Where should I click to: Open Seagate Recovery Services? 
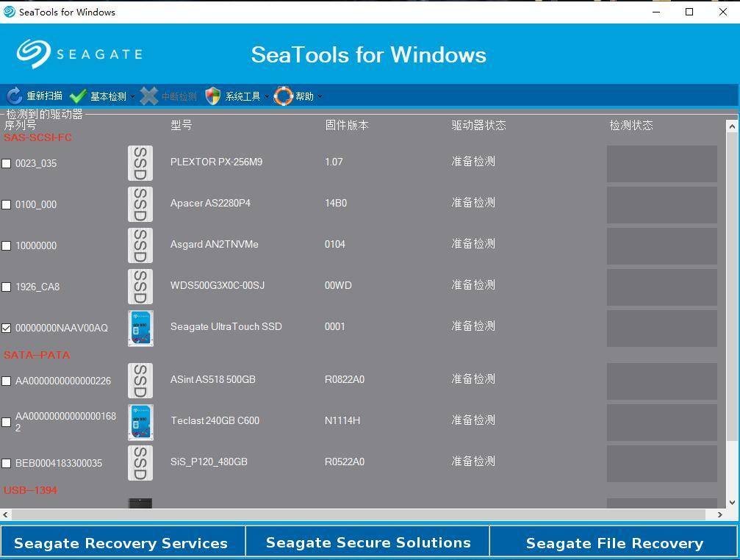pyautogui.click(x=121, y=542)
